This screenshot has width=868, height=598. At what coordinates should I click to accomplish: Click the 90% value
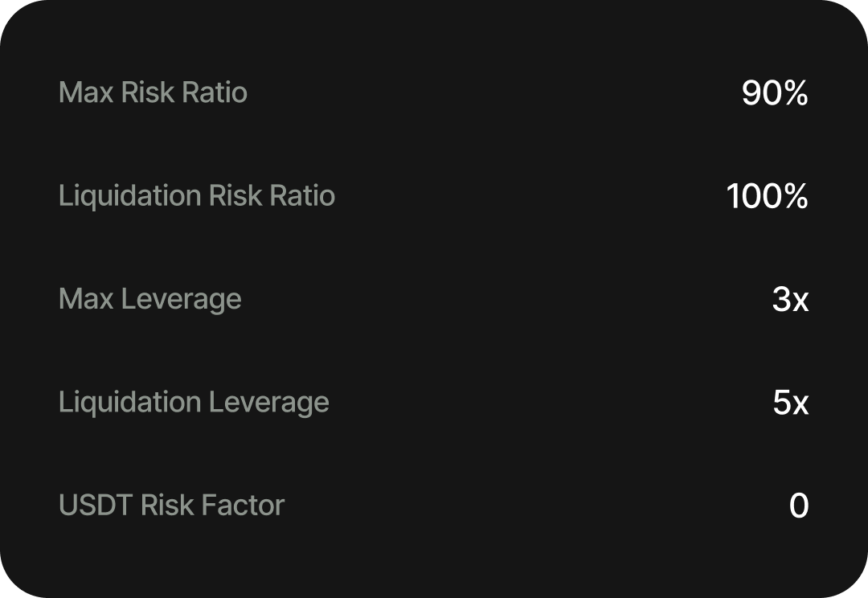(x=775, y=92)
